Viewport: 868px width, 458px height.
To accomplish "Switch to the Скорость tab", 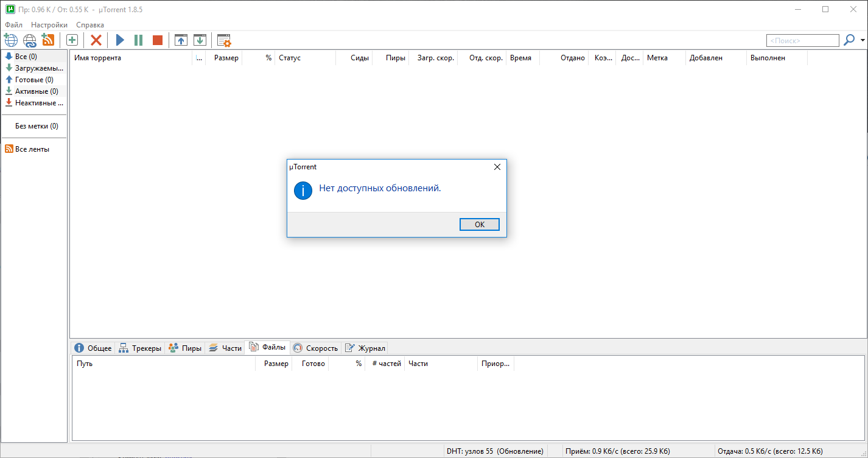I will 315,348.
